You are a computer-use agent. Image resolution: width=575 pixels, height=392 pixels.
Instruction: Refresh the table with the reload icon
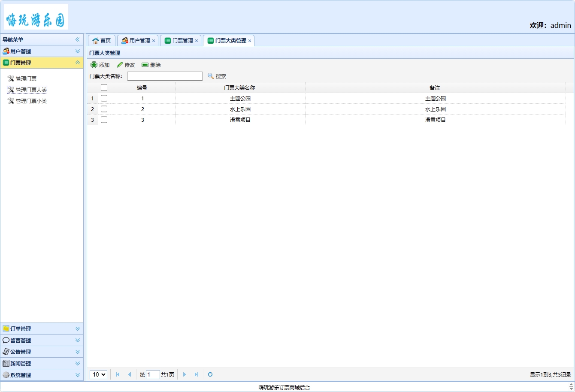tap(210, 374)
